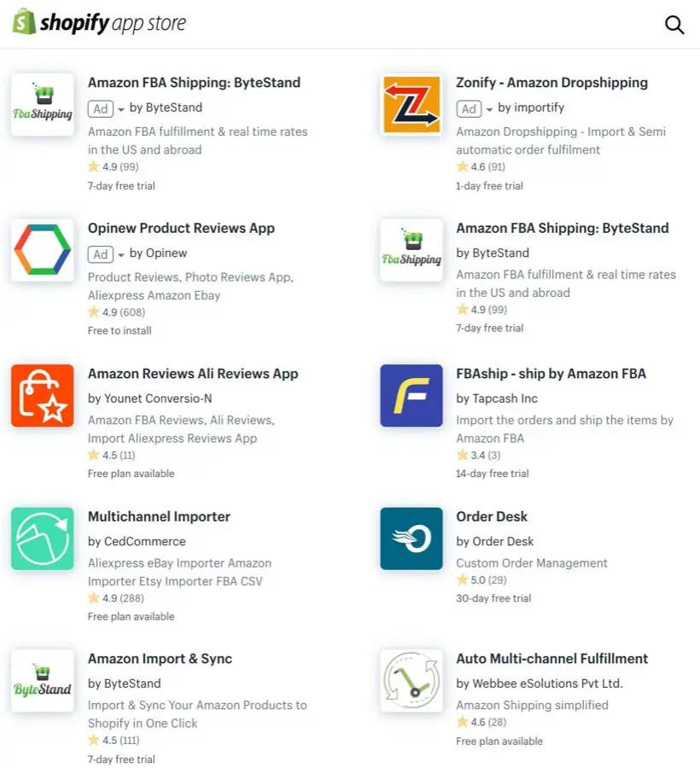Screen dimensions: 700x768
Task: Open the Amazon Import & Sync icon
Action: (x=43, y=681)
